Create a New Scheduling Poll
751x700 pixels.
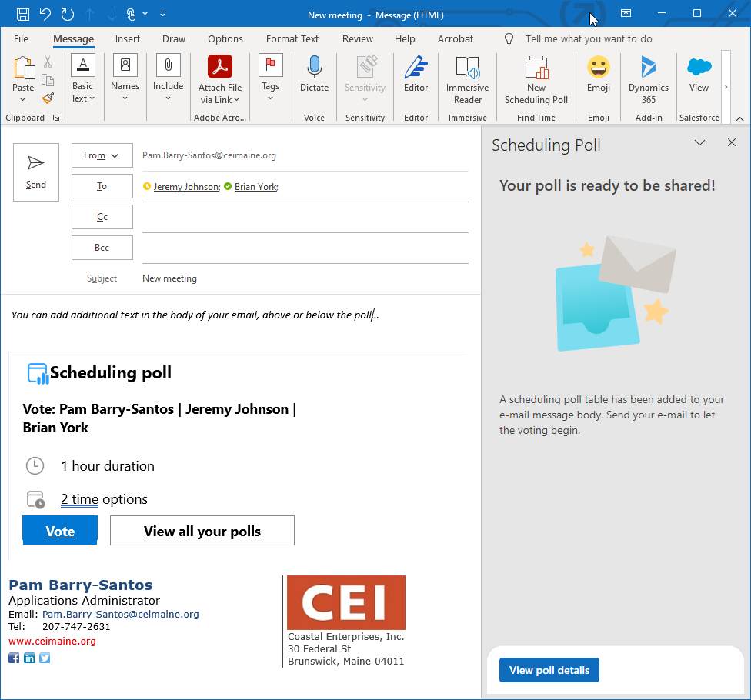[x=536, y=79]
